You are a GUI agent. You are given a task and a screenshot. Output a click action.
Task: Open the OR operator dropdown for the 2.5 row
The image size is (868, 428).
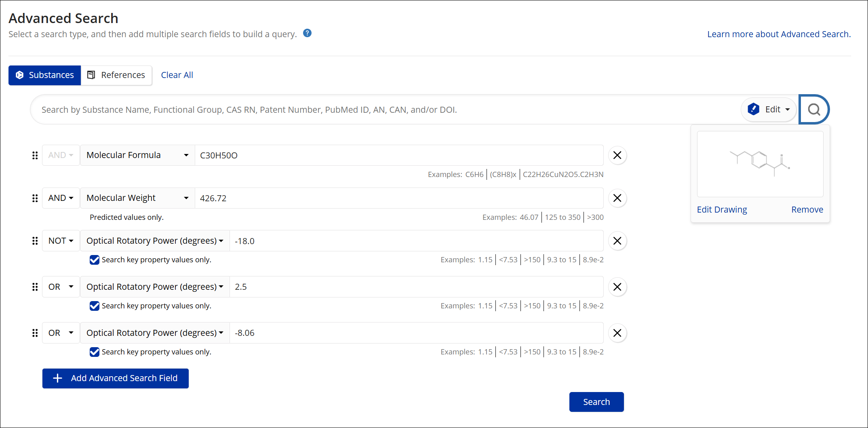click(x=61, y=287)
